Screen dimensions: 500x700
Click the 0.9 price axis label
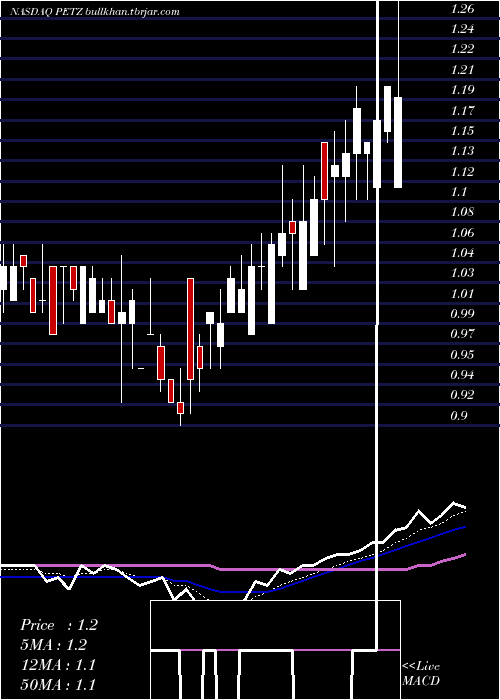[458, 416]
